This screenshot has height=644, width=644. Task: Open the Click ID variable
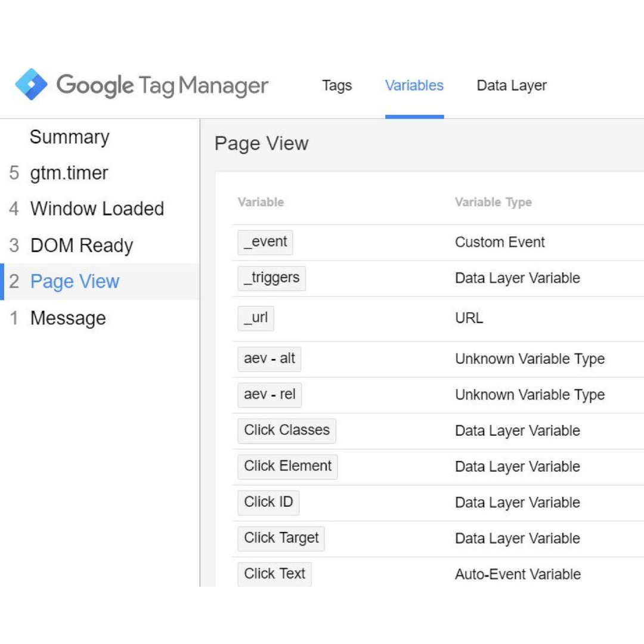268,503
